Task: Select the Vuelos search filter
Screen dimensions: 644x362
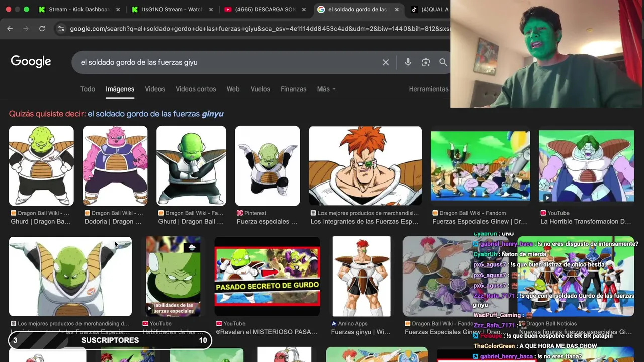Action: pyautogui.click(x=260, y=89)
